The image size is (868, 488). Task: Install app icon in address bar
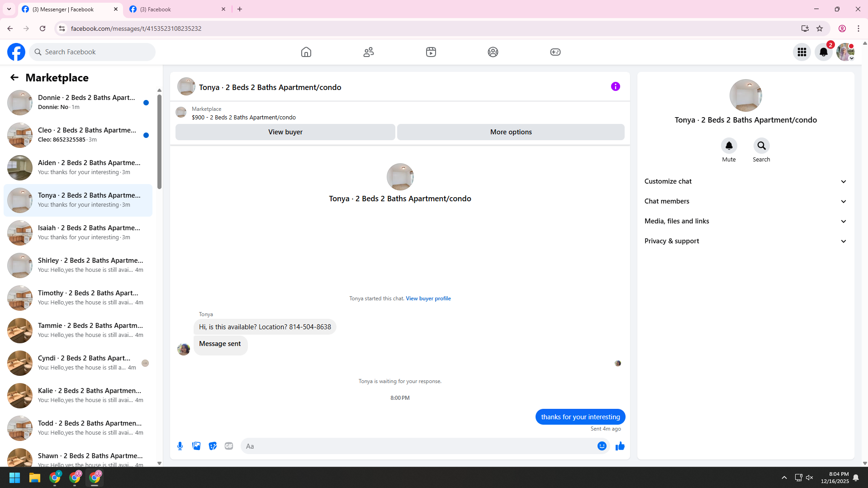click(805, 28)
